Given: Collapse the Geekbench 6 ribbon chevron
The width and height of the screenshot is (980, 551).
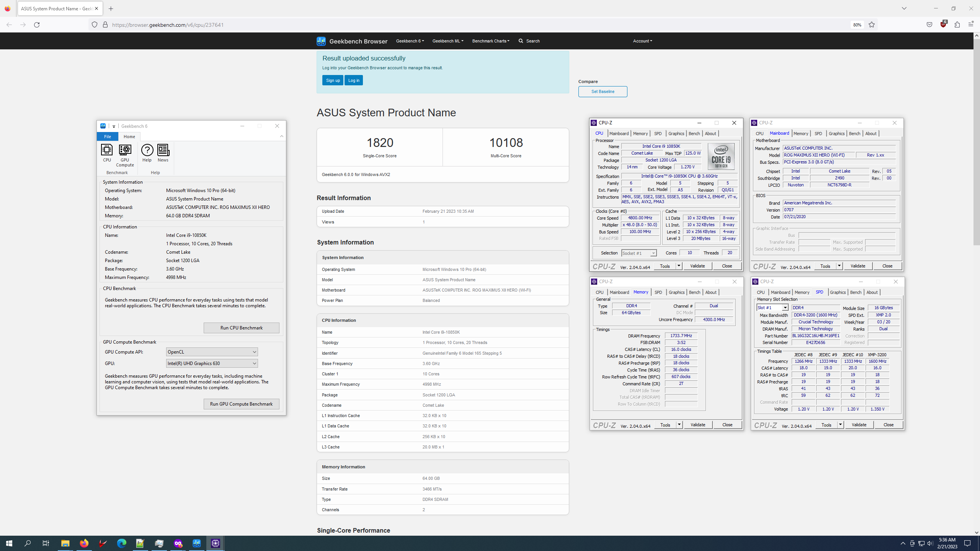Looking at the screenshot, I should [282, 136].
